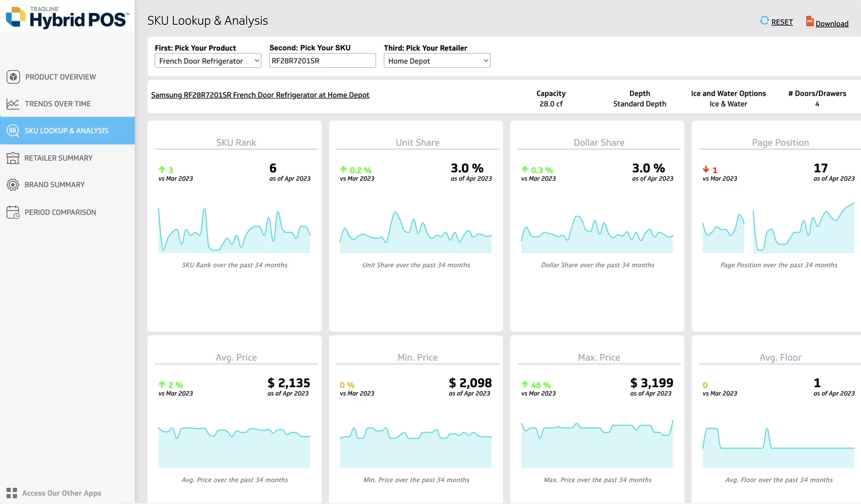Click the PowerPoint download icon
The width and height of the screenshot is (861, 504).
point(809,21)
